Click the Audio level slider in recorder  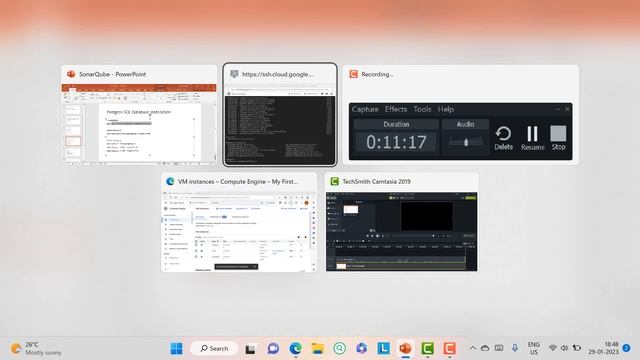[x=466, y=142]
